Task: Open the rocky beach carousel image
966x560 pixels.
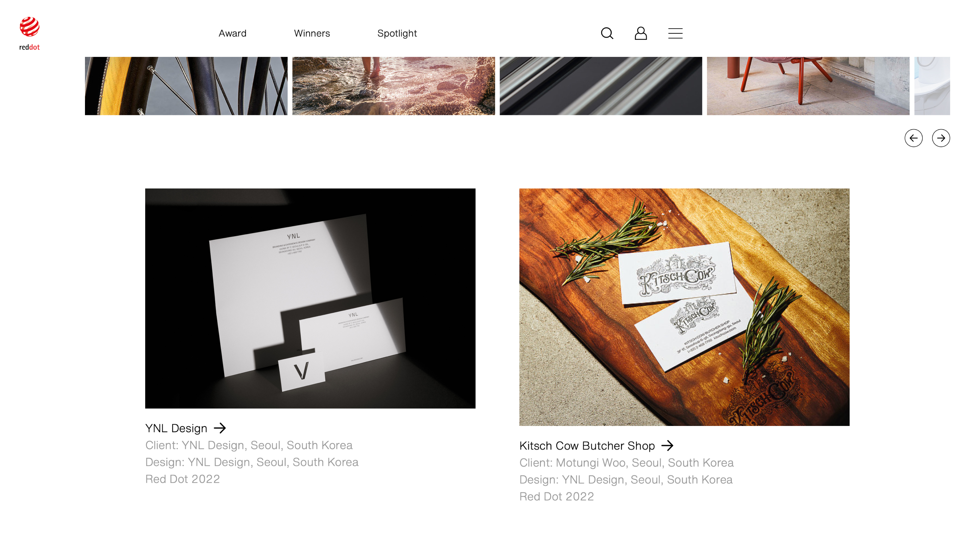Action: [x=393, y=86]
